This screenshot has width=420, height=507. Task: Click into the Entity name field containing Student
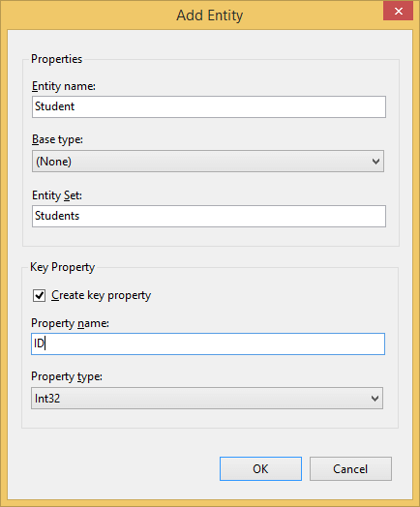(x=209, y=106)
